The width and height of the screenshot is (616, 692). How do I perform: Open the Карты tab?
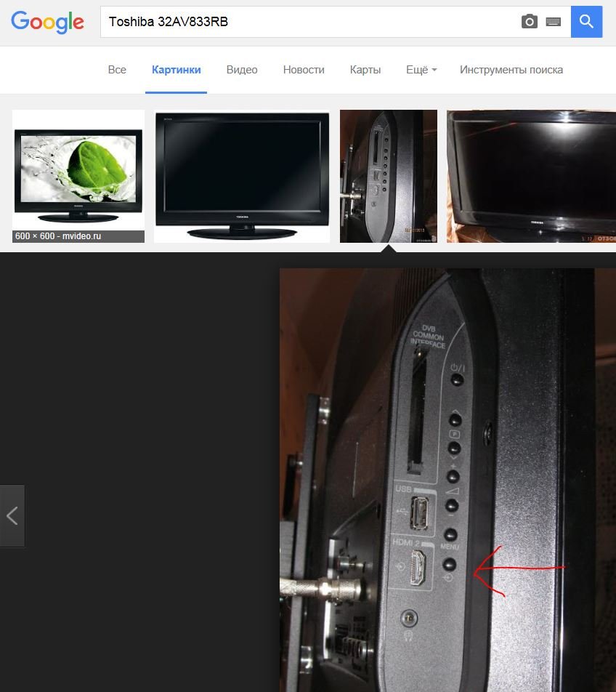[x=365, y=70]
